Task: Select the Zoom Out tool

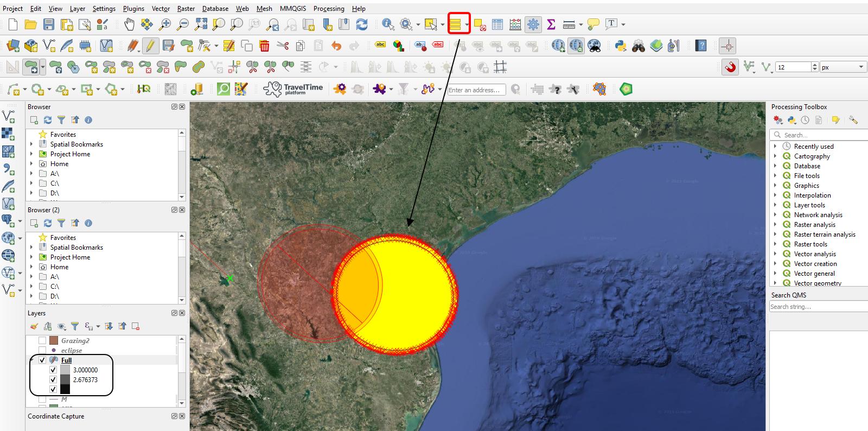Action: 183,24
